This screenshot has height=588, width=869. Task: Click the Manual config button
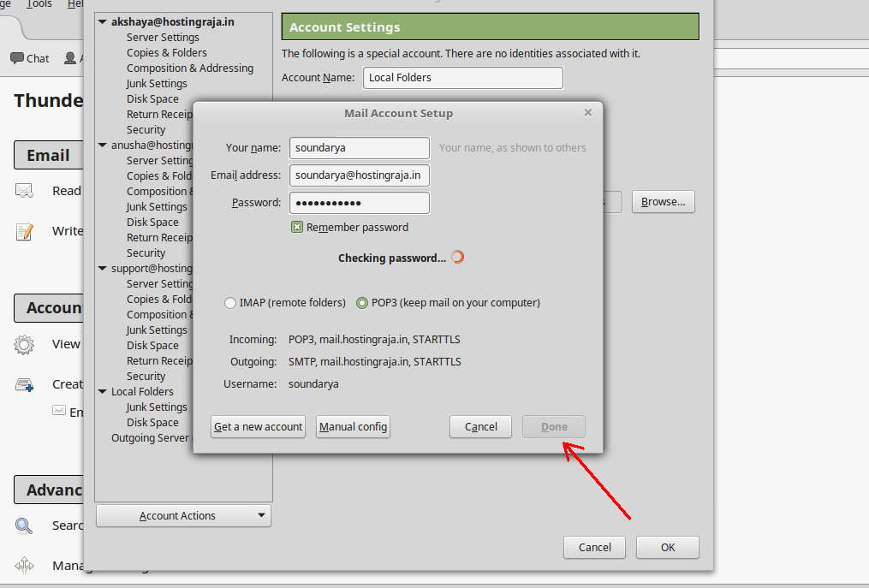point(353,426)
